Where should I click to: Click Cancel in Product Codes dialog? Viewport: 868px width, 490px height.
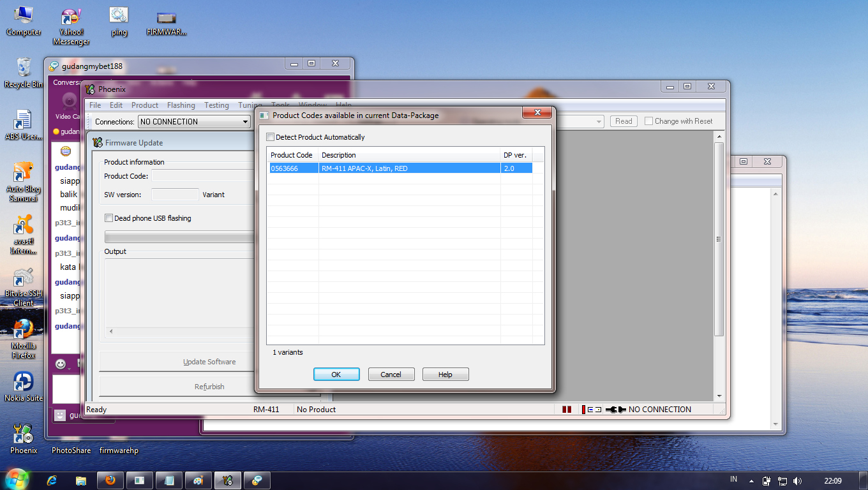tap(391, 375)
